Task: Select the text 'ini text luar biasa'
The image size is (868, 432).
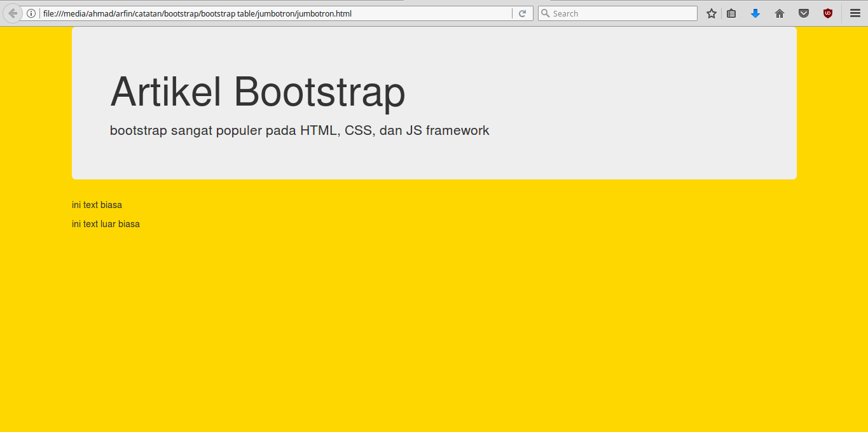Action: click(106, 224)
